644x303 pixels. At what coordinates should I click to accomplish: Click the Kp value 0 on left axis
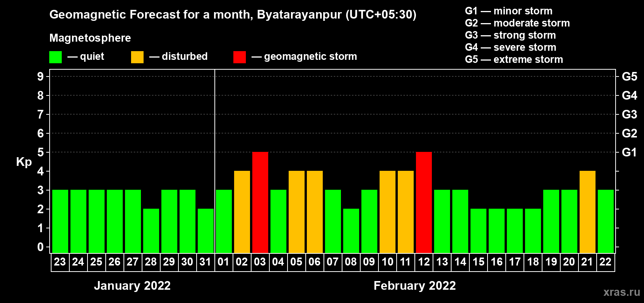click(x=41, y=247)
